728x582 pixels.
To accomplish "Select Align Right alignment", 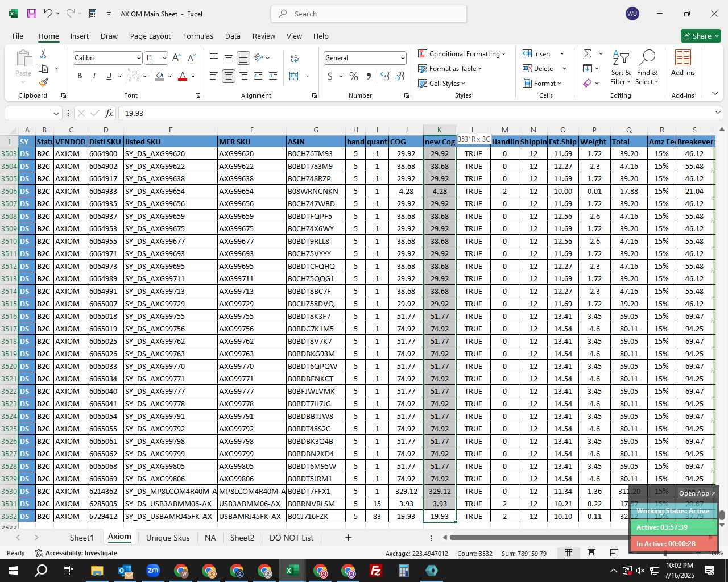I will pyautogui.click(x=243, y=76).
